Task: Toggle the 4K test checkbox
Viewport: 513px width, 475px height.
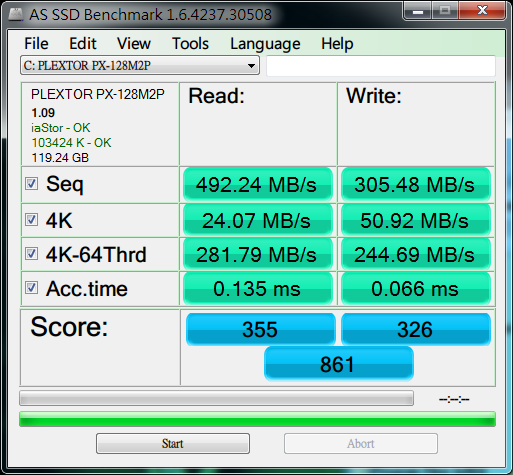Action: (x=32, y=220)
